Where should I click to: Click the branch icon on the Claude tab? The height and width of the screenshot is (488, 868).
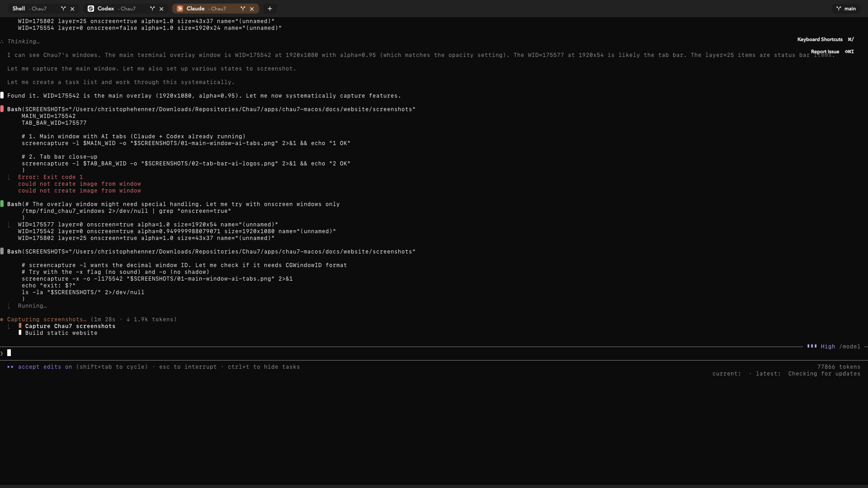coord(243,9)
